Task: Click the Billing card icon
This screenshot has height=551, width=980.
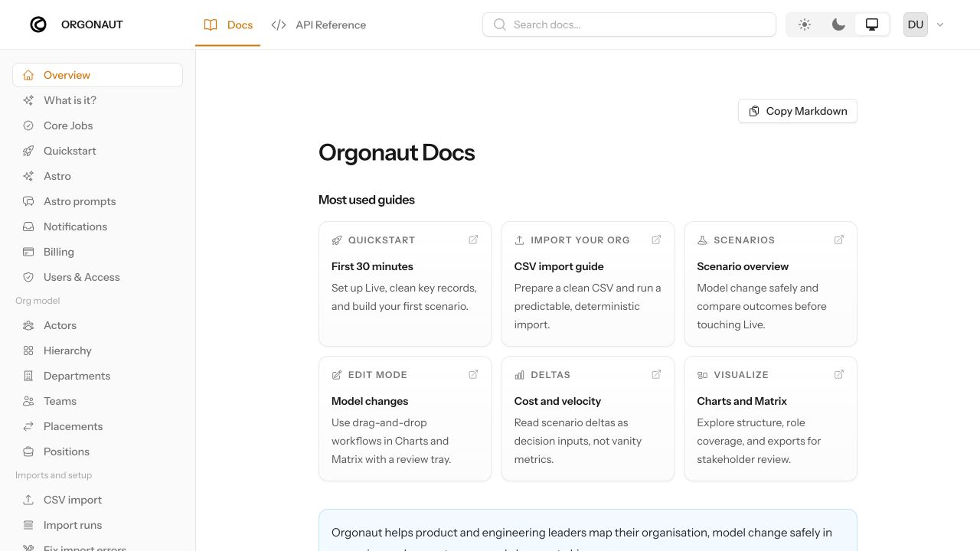Action: pyautogui.click(x=28, y=252)
